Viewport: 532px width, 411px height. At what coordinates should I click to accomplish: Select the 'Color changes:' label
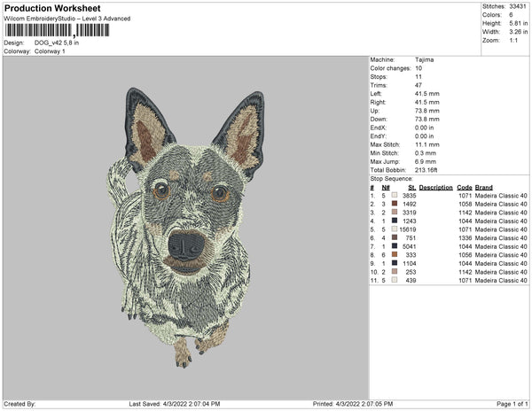point(390,68)
